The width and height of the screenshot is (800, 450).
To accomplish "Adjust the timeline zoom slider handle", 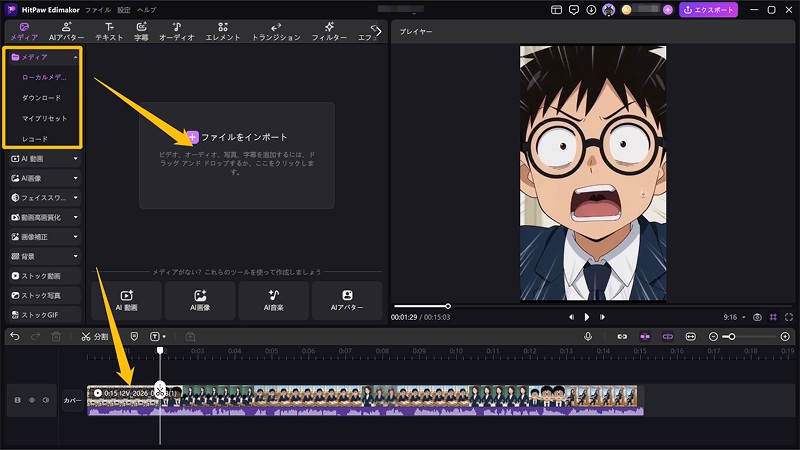I will [x=732, y=337].
